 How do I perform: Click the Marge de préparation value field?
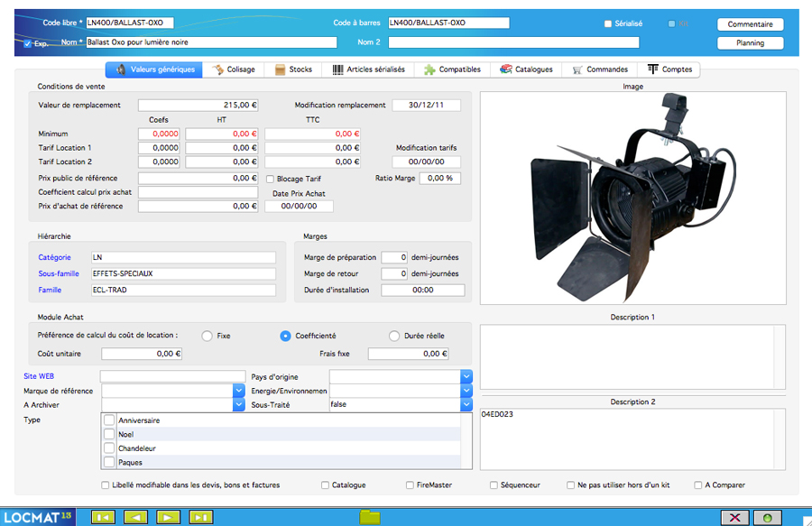point(394,257)
